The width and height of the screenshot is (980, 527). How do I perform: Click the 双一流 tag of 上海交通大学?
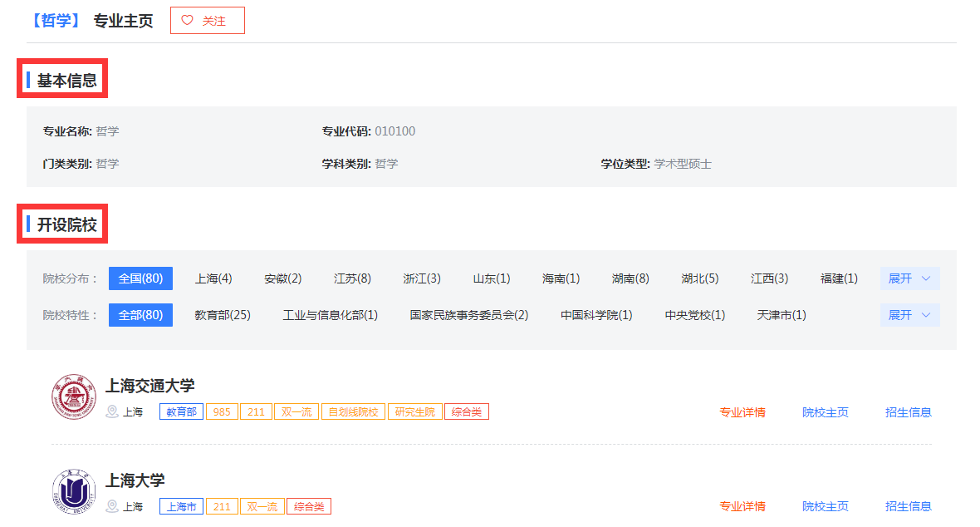296,411
